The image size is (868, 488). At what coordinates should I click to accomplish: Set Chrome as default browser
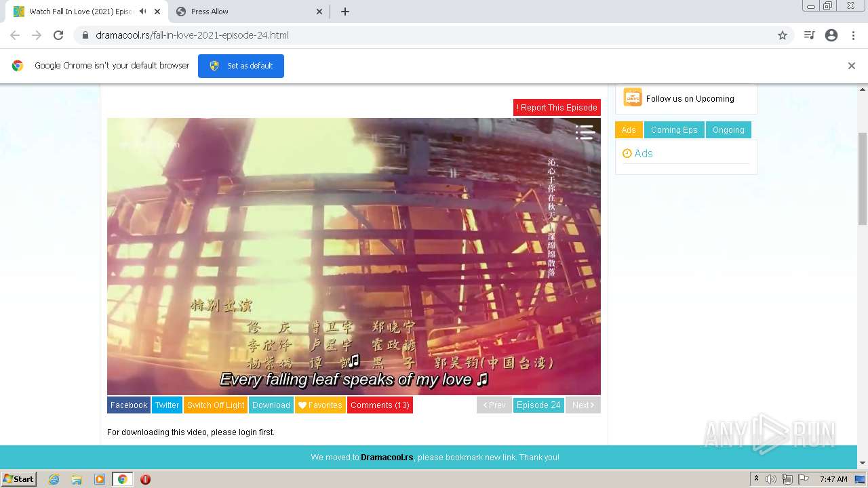point(241,66)
